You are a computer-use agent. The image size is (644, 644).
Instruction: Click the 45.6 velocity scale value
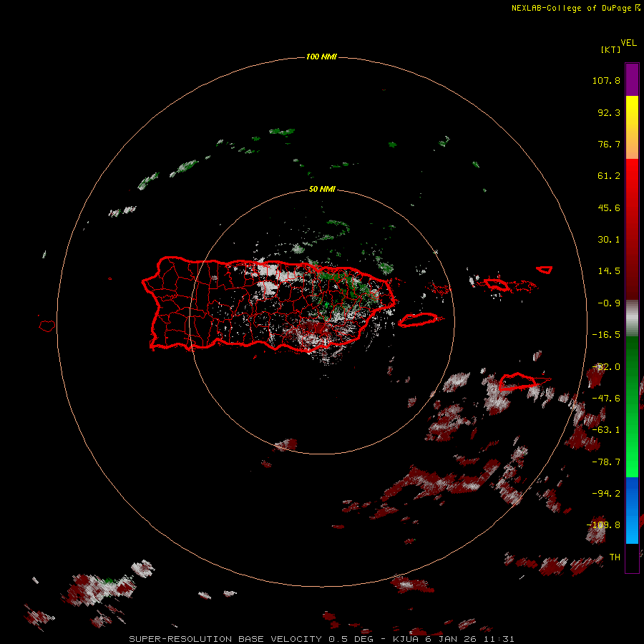tap(609, 208)
